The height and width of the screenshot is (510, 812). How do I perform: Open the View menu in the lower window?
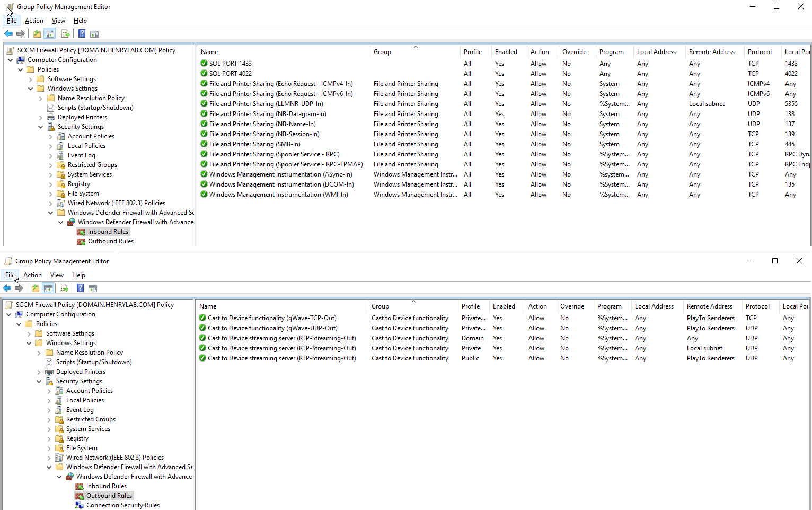click(x=57, y=275)
